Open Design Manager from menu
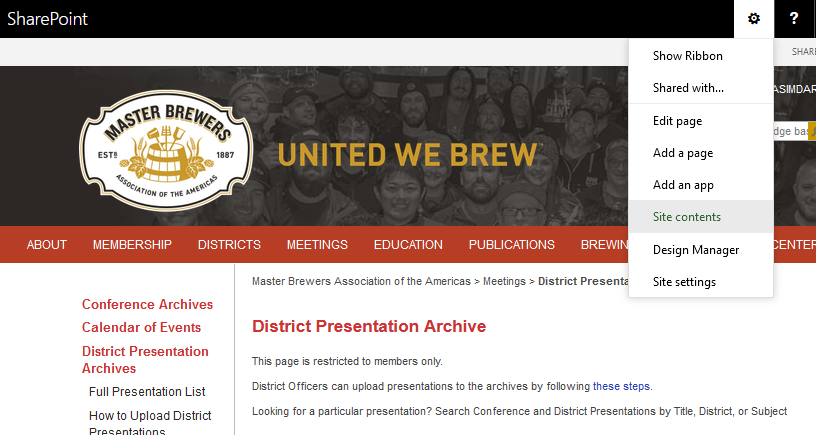Viewport: 816px width, 435px height. click(x=700, y=250)
